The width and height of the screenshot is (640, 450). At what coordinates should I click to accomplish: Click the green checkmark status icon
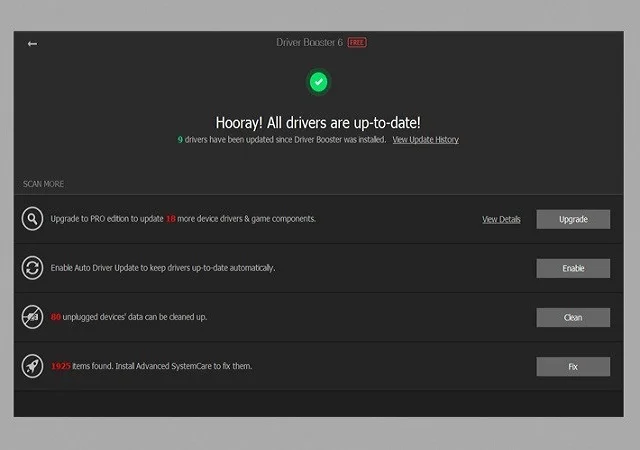pos(318,82)
